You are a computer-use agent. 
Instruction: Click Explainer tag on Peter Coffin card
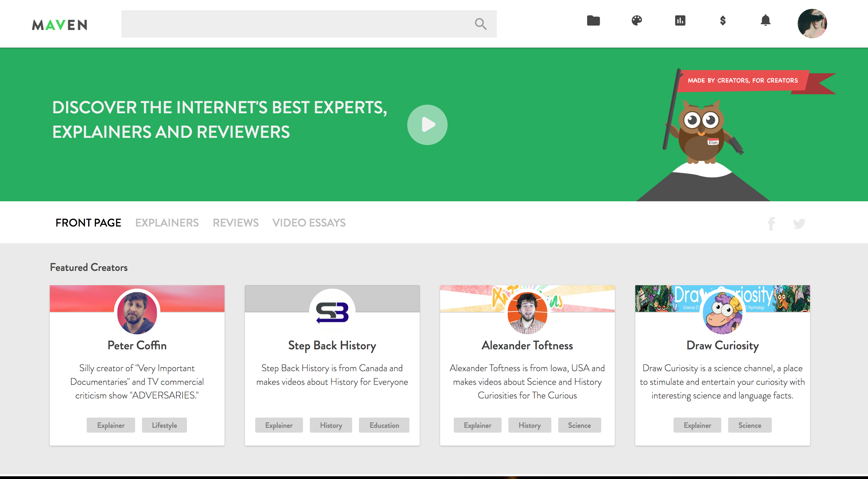point(111,425)
